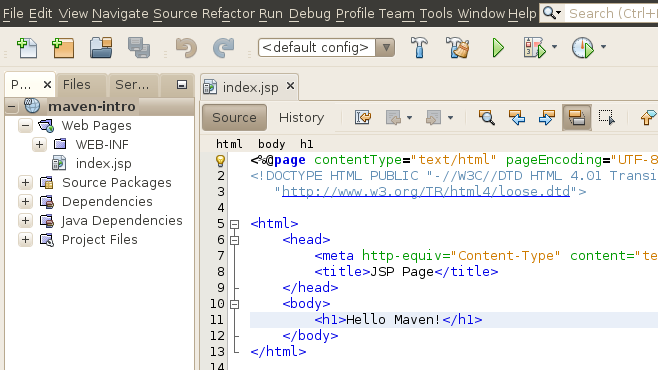Collapse the Web Pages node

click(x=26, y=125)
